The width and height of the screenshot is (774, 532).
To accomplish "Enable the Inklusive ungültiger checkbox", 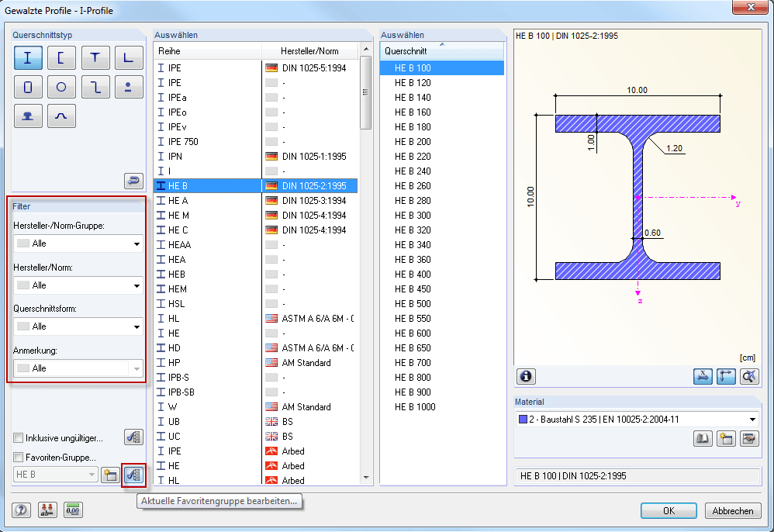I will [x=19, y=437].
